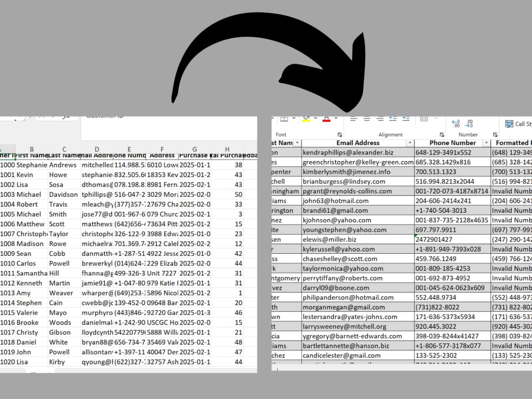Click the Align Left icon

coord(354,119)
